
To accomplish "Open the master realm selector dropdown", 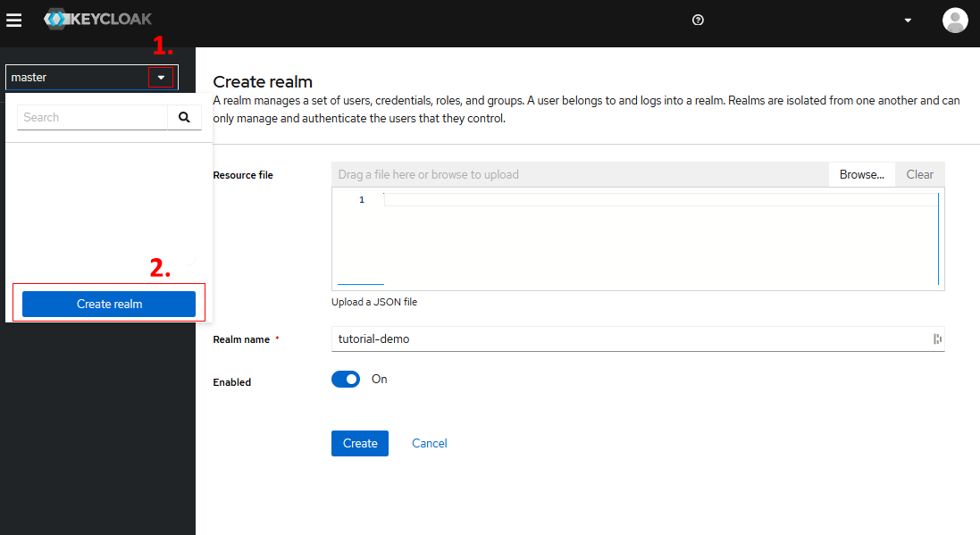I will [92, 78].
